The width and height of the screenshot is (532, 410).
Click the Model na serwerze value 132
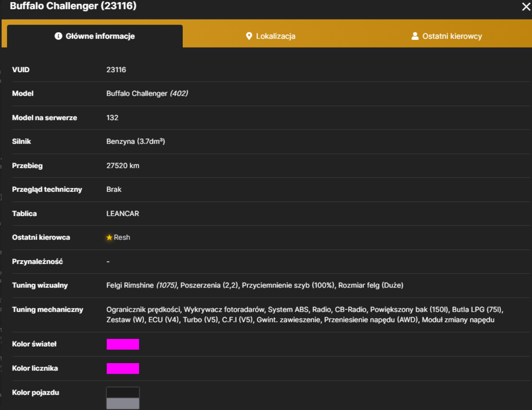coord(112,118)
